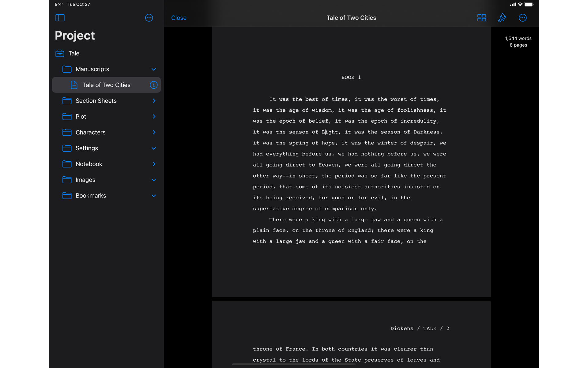Click text 'superlative degree of comparison only.'
This screenshot has width=588, height=368.
(315, 209)
